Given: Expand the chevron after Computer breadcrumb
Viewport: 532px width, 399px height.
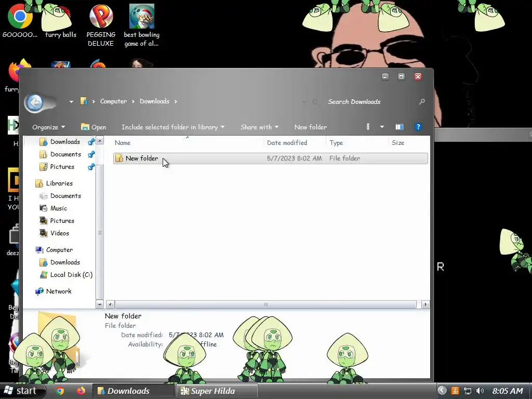Looking at the screenshot, I should tap(133, 101).
